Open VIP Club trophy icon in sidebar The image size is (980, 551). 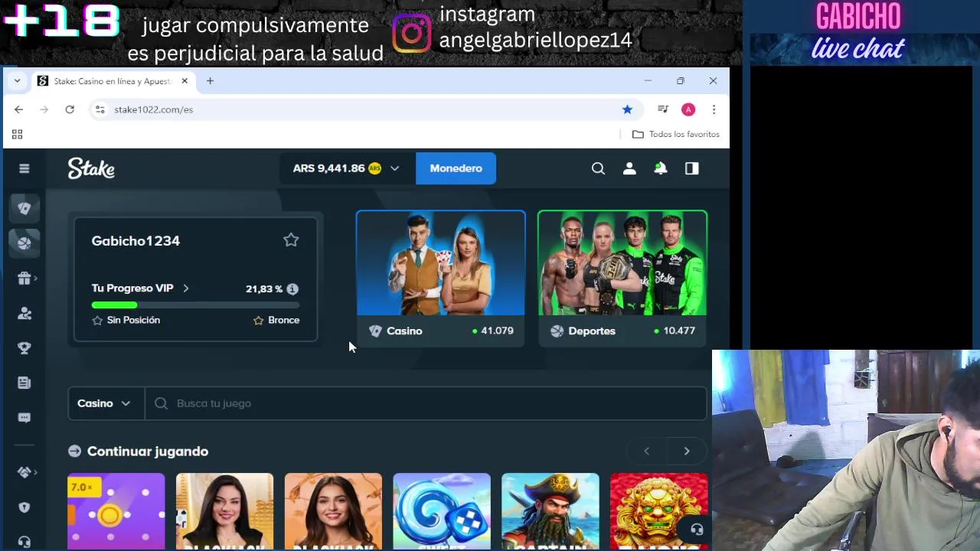(24, 348)
